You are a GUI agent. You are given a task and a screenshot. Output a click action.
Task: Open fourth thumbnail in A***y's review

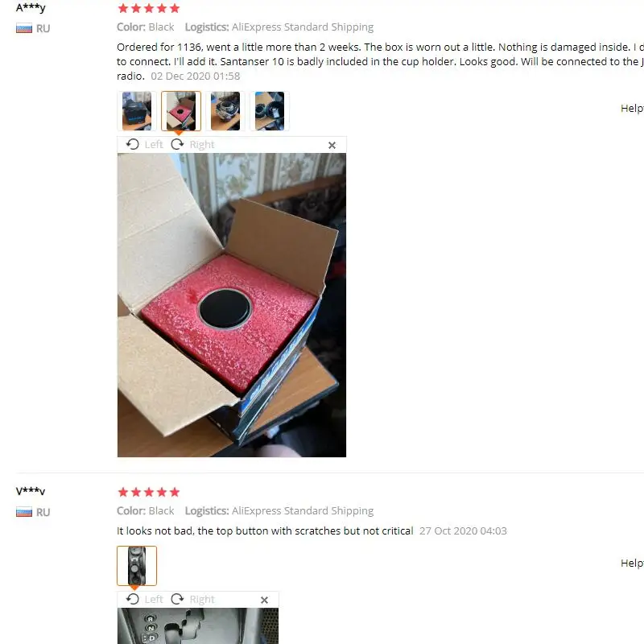[x=270, y=111]
